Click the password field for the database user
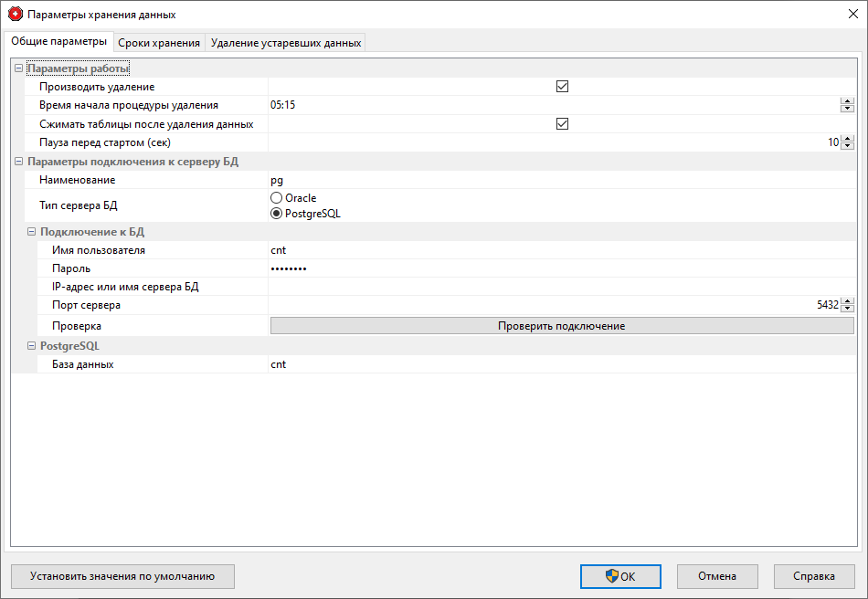This screenshot has height=599, width=868. (x=457, y=268)
